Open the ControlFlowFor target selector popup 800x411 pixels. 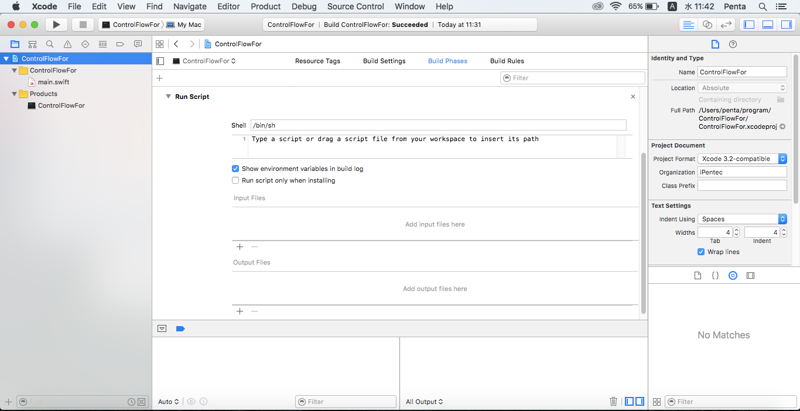[204, 61]
